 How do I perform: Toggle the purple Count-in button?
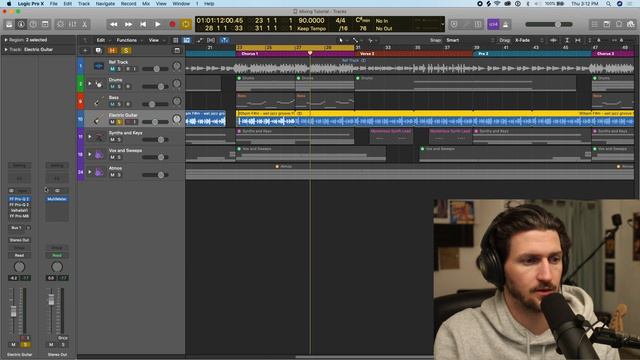click(493, 24)
